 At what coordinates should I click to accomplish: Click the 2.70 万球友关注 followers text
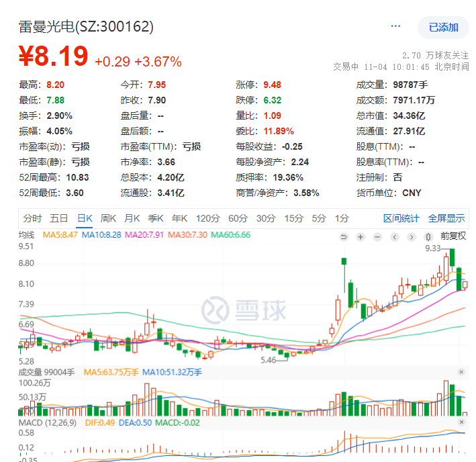(435, 56)
